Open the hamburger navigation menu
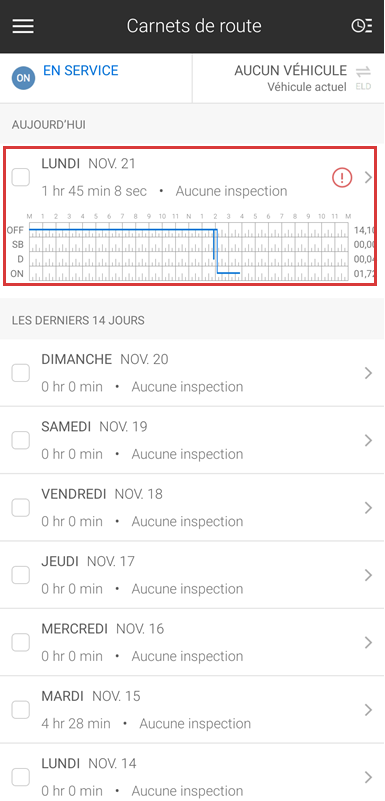Image resolution: width=385 pixels, height=801 pixels. coord(23,26)
